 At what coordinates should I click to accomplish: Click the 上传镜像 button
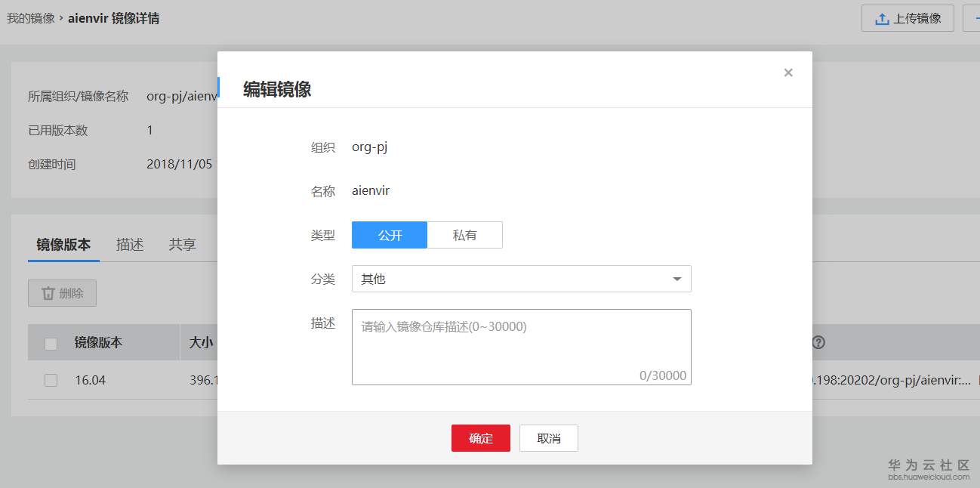pos(908,18)
